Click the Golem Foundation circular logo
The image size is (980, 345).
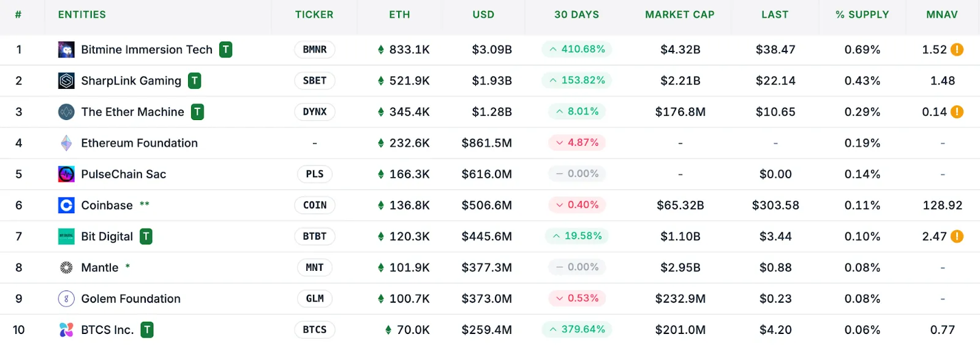click(66, 299)
